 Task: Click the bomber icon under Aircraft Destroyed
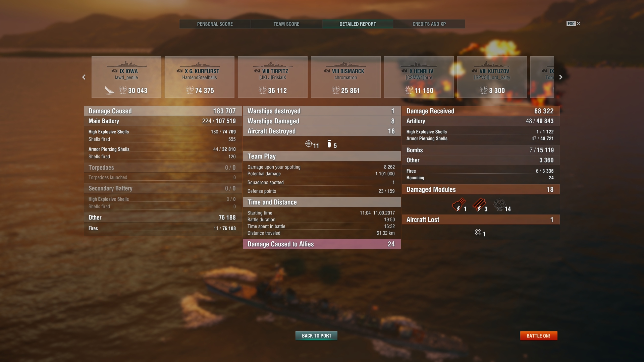[329, 144]
